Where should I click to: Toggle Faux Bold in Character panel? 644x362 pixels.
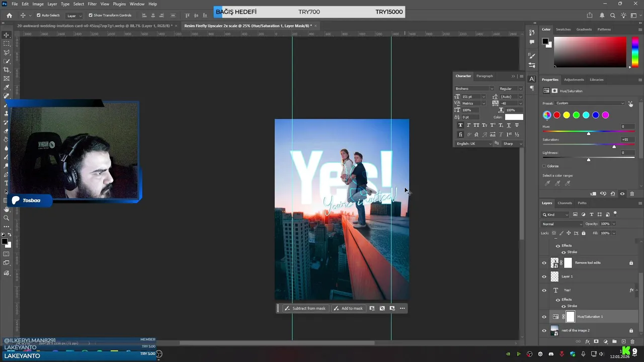tap(460, 125)
